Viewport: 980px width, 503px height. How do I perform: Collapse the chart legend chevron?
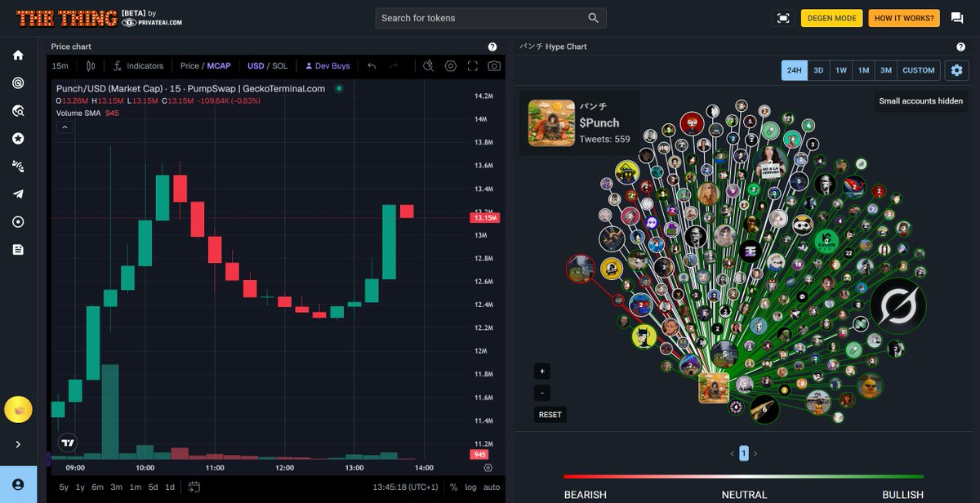tap(65, 127)
